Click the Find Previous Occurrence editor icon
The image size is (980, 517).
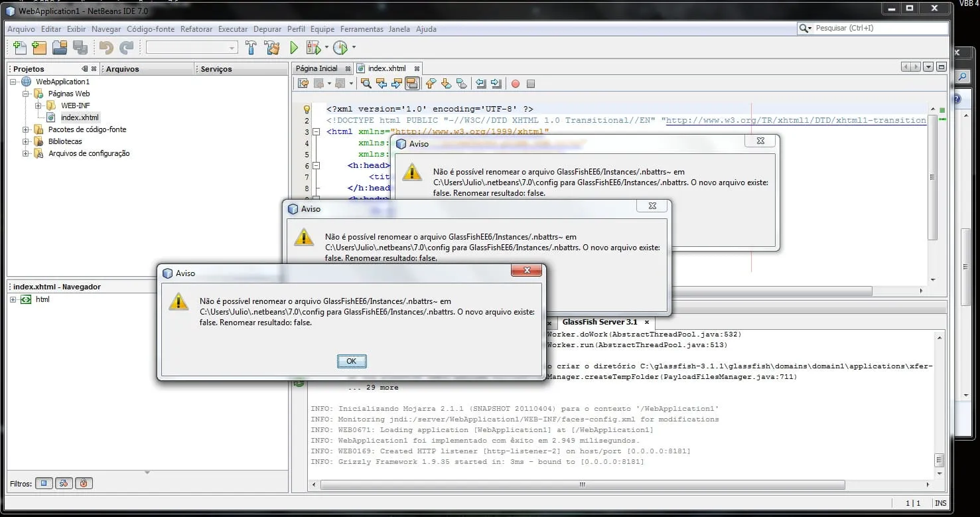tap(381, 84)
